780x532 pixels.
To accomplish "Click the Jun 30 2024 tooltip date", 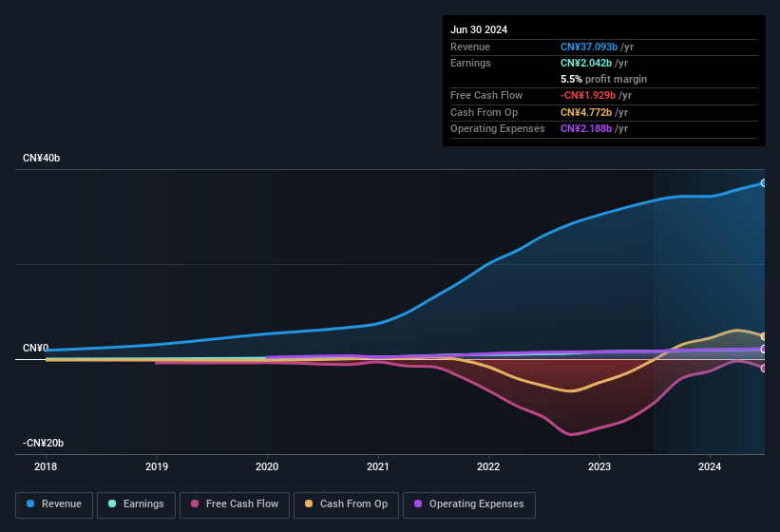I will [479, 29].
